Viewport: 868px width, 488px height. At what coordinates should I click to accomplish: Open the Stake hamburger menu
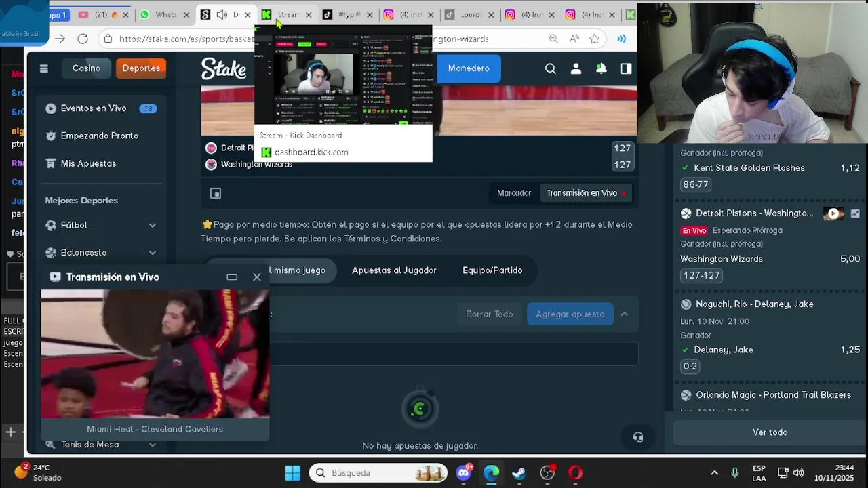[44, 68]
